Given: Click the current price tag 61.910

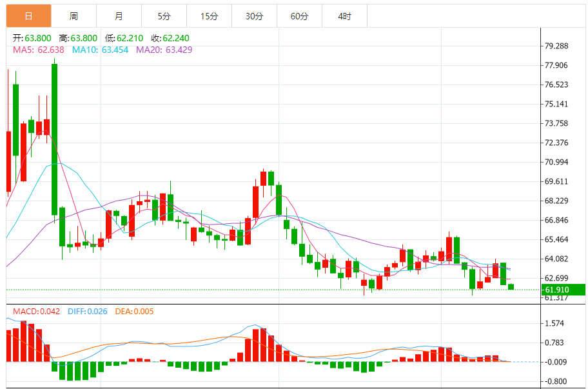Looking at the screenshot, I should pyautogui.click(x=563, y=290).
